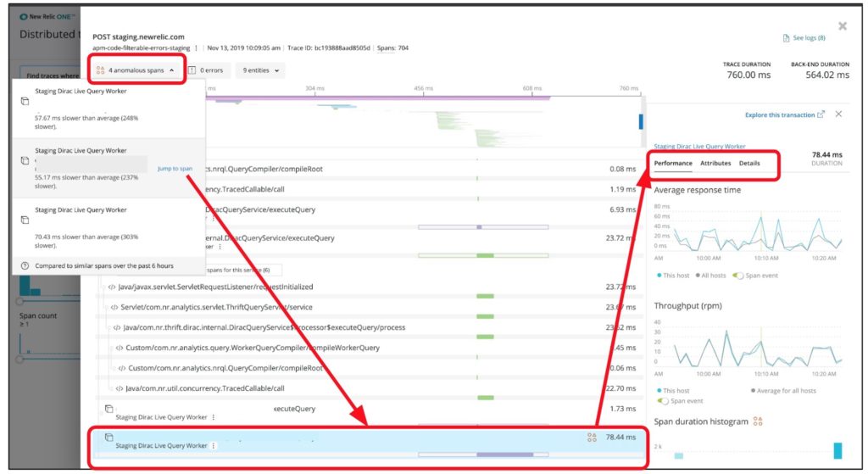Click code icon beside executeQuery/process span
The image size is (868, 474).
(x=117, y=328)
